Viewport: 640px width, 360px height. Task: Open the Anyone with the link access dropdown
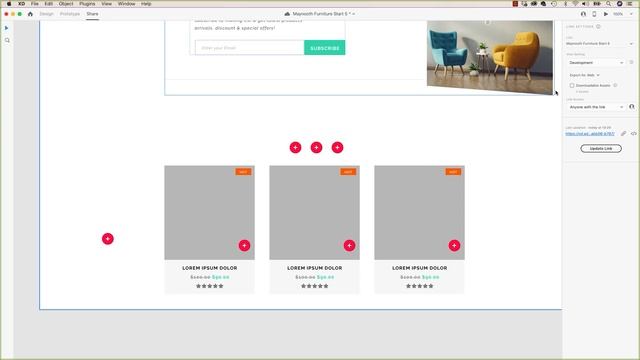click(x=596, y=107)
